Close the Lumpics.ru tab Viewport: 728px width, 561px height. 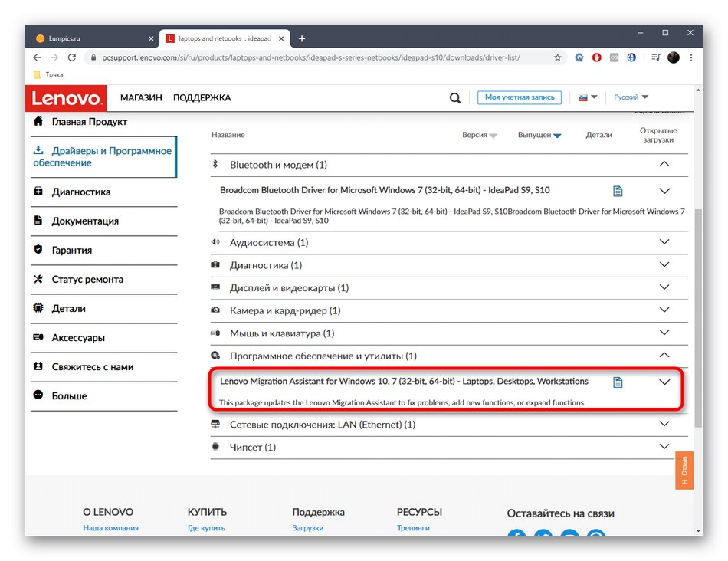click(151, 38)
